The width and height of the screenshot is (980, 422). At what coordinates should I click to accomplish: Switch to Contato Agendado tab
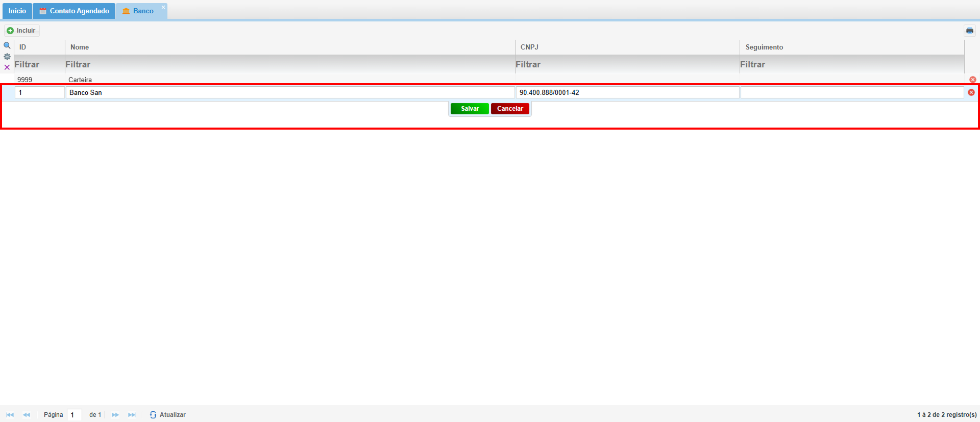pos(74,11)
